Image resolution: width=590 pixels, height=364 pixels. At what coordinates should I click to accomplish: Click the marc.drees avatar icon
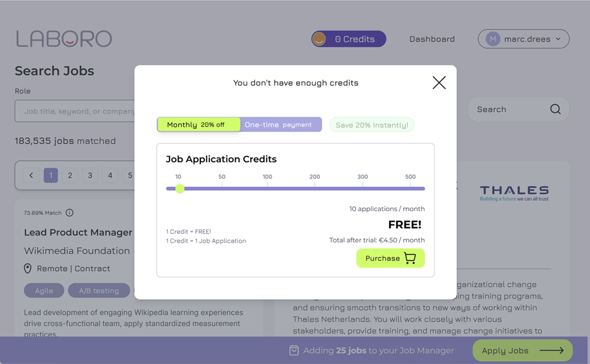tap(492, 39)
